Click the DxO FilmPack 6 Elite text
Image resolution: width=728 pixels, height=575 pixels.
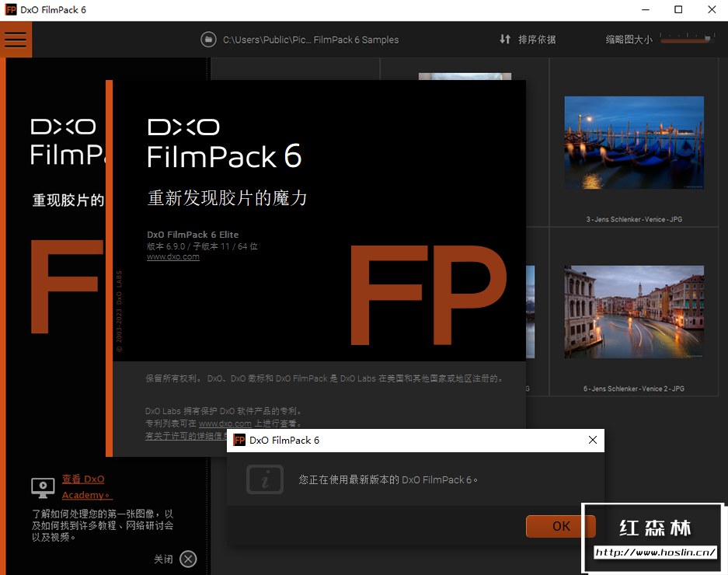193,235
